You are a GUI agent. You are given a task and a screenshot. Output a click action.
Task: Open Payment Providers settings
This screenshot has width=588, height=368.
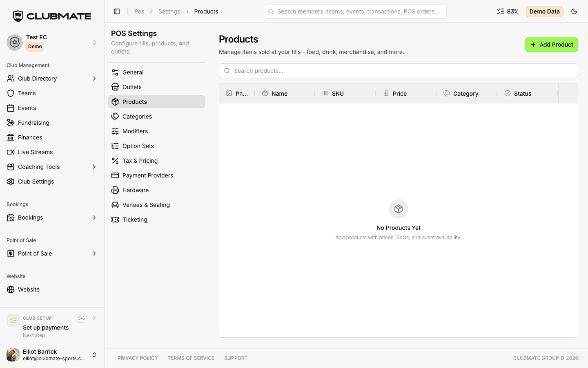[x=156, y=175]
